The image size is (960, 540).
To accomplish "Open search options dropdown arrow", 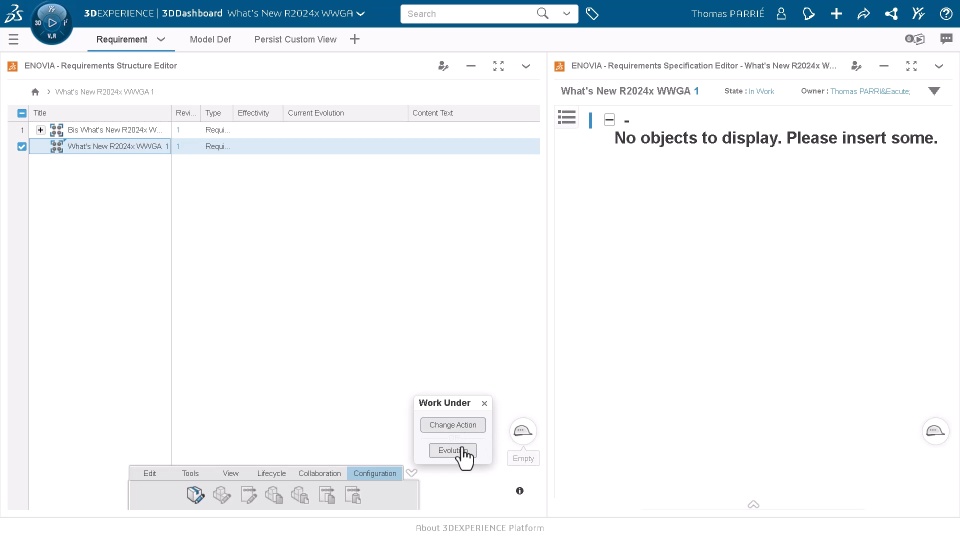I will pyautogui.click(x=566, y=13).
